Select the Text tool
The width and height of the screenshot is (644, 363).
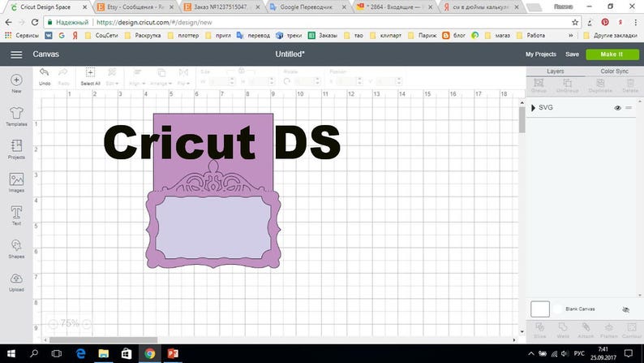16,215
